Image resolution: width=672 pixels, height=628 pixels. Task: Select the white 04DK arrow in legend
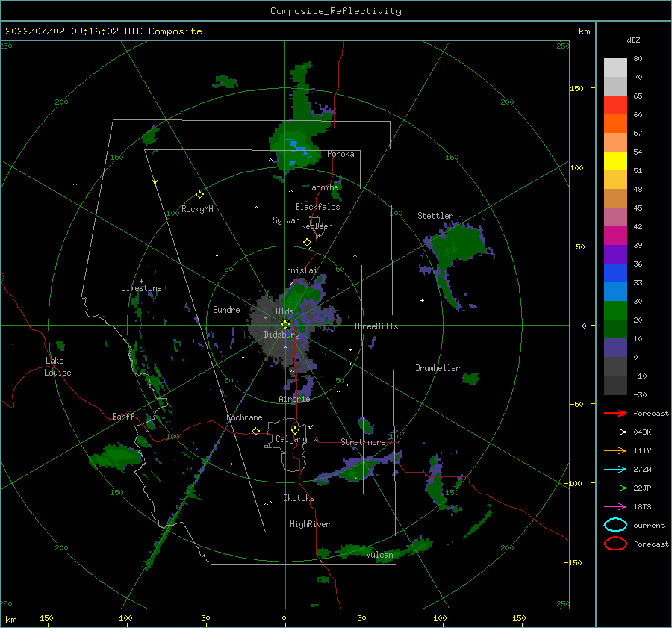click(615, 432)
